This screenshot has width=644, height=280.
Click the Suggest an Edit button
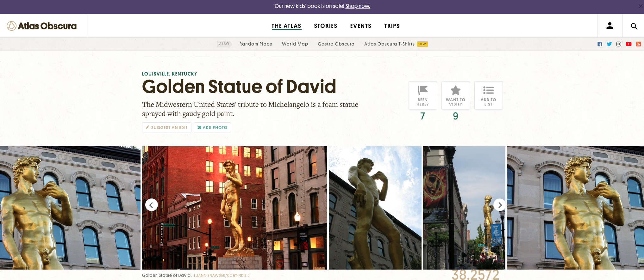pyautogui.click(x=167, y=127)
